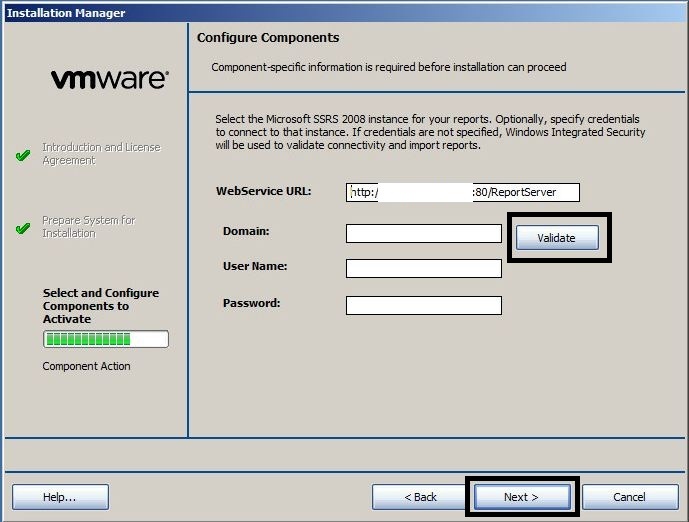Click into the Domain text box
Image resolution: width=689 pixels, height=522 pixels.
coord(423,234)
